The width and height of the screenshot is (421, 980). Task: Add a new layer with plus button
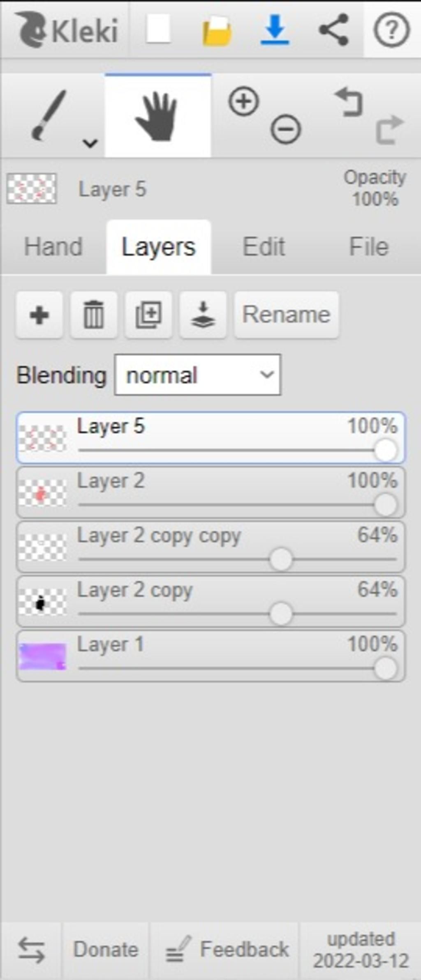pyautogui.click(x=39, y=315)
